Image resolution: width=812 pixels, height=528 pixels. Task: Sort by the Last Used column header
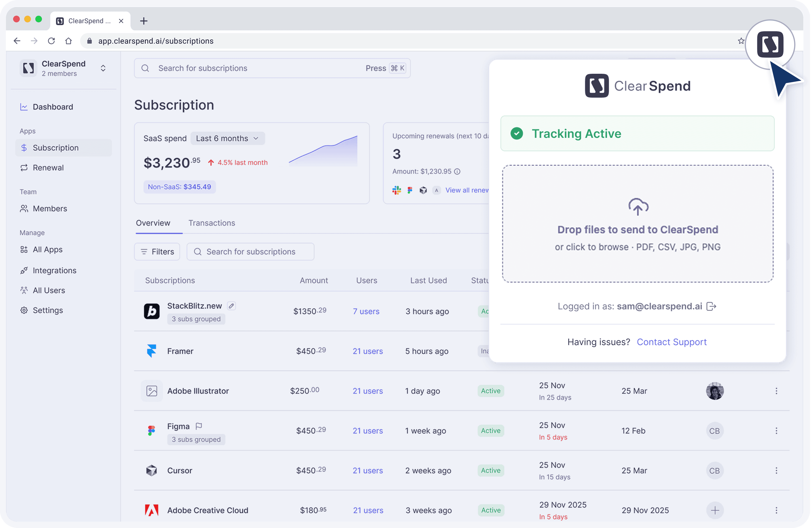428,280
